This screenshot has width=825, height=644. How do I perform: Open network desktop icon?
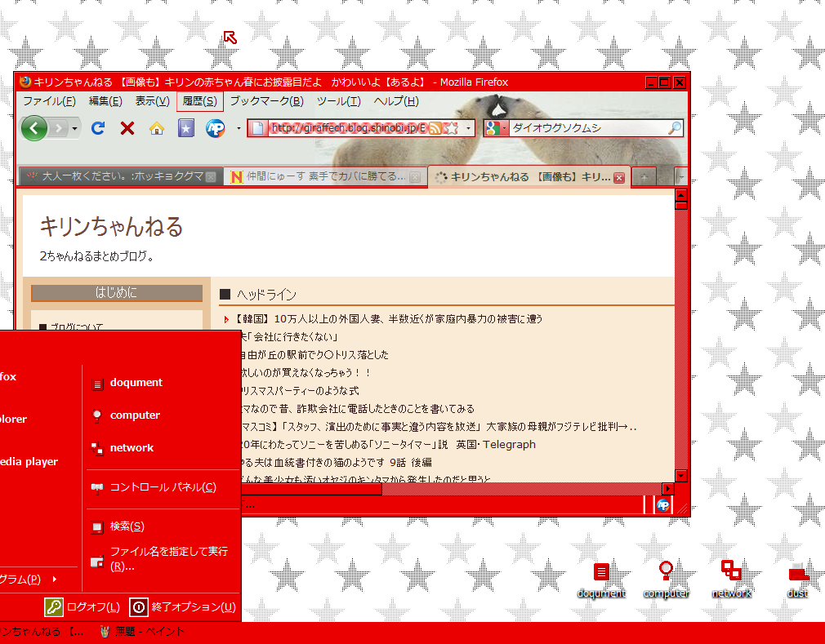point(731,580)
